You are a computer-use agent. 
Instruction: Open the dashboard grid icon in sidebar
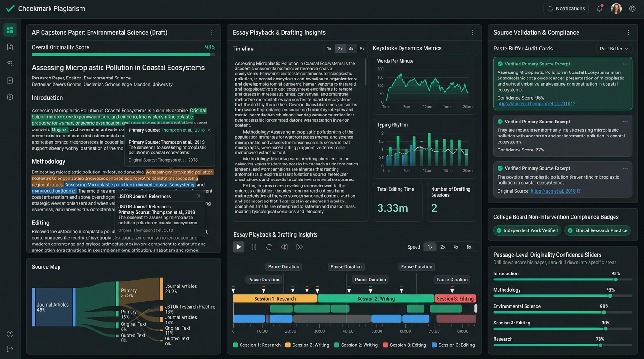coord(10,30)
